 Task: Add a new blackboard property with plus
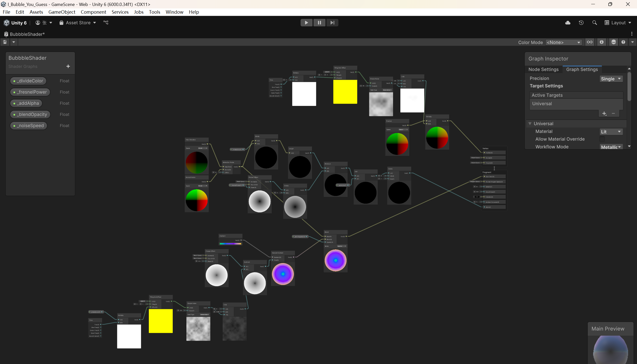[x=68, y=66]
